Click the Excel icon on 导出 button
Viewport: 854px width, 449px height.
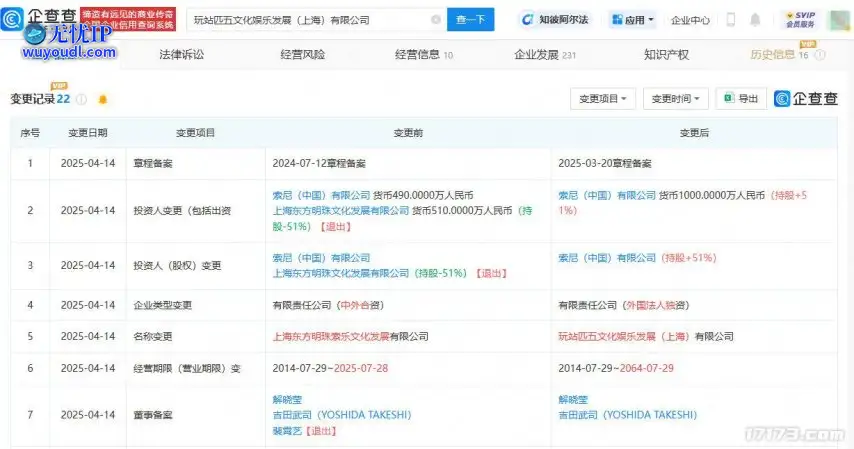pyautogui.click(x=729, y=98)
